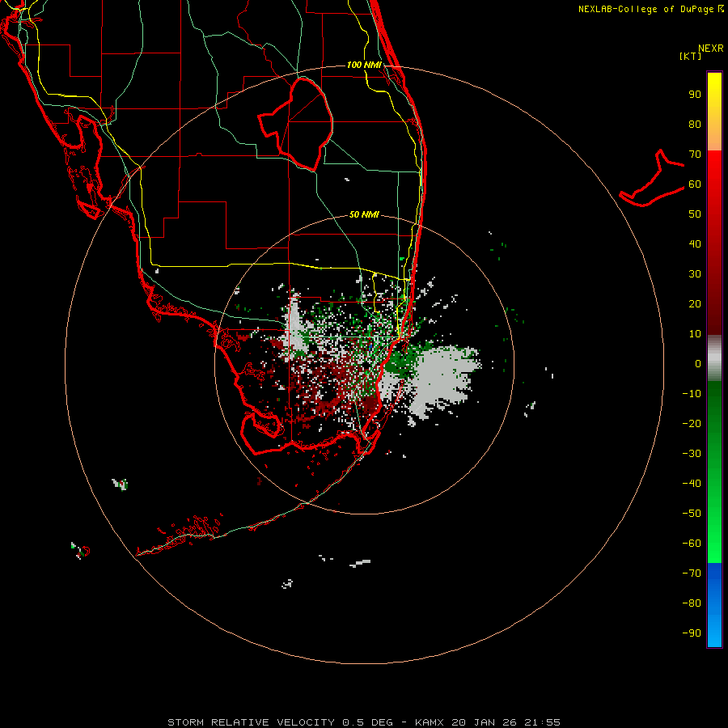The height and width of the screenshot is (728, 728).
Task: Click the 20 value on the velocity scale
Action: [x=695, y=304]
